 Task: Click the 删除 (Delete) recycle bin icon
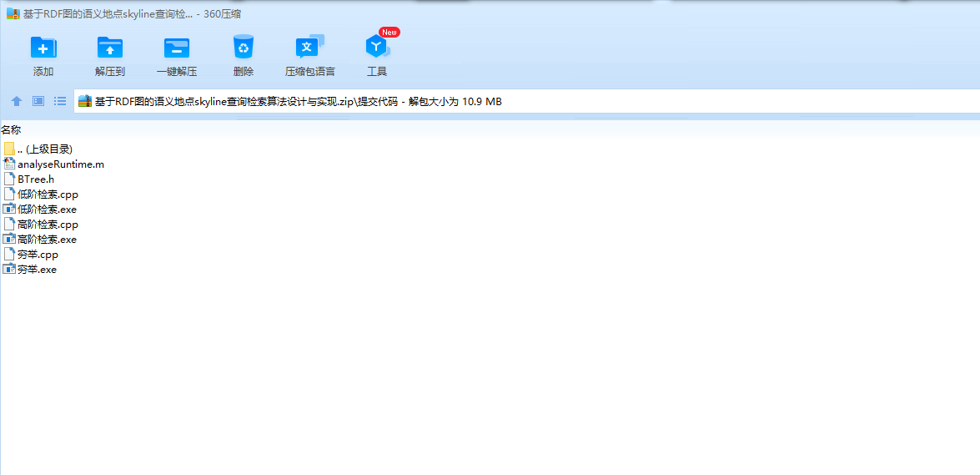244,48
